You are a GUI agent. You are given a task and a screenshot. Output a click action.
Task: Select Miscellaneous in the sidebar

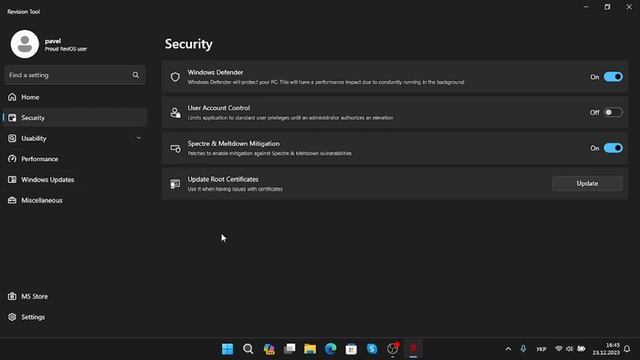pos(75,200)
